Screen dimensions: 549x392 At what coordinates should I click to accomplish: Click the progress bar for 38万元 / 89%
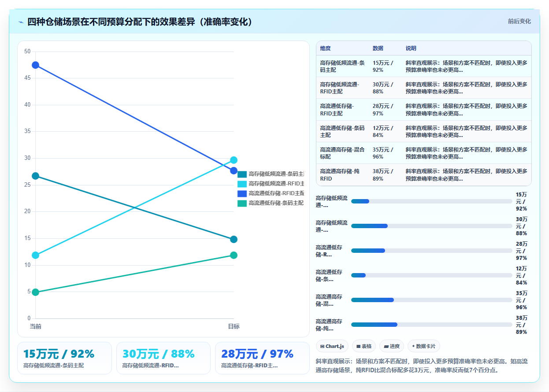431,325
